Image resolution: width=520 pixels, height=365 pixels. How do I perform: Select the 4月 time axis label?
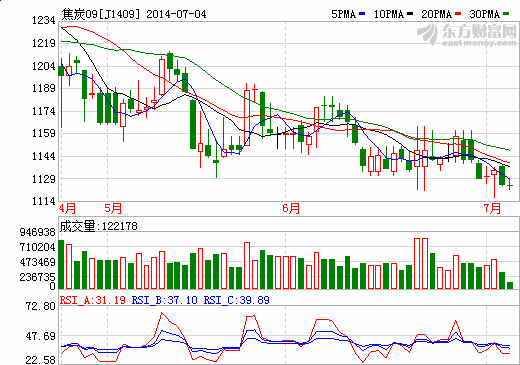[68, 209]
